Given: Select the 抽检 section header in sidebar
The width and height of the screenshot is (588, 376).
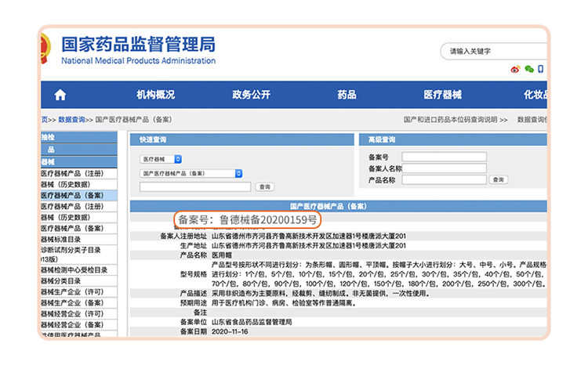Looking at the screenshot, I should tap(78, 137).
